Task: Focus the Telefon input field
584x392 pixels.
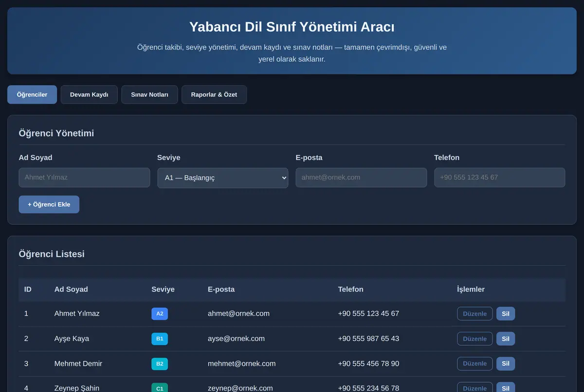Action: pyautogui.click(x=499, y=178)
